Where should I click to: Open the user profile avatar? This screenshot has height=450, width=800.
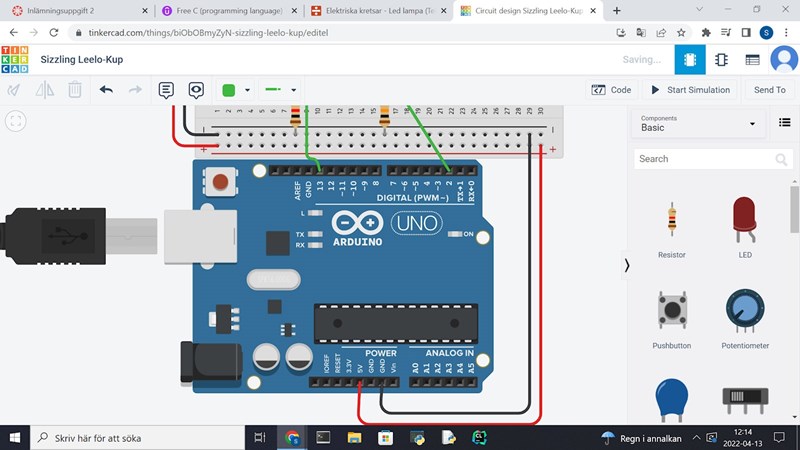click(784, 60)
